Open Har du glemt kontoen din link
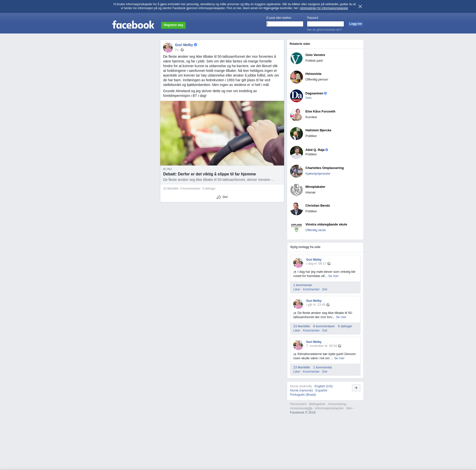Screen dimensions: 476x470 click(x=324, y=30)
